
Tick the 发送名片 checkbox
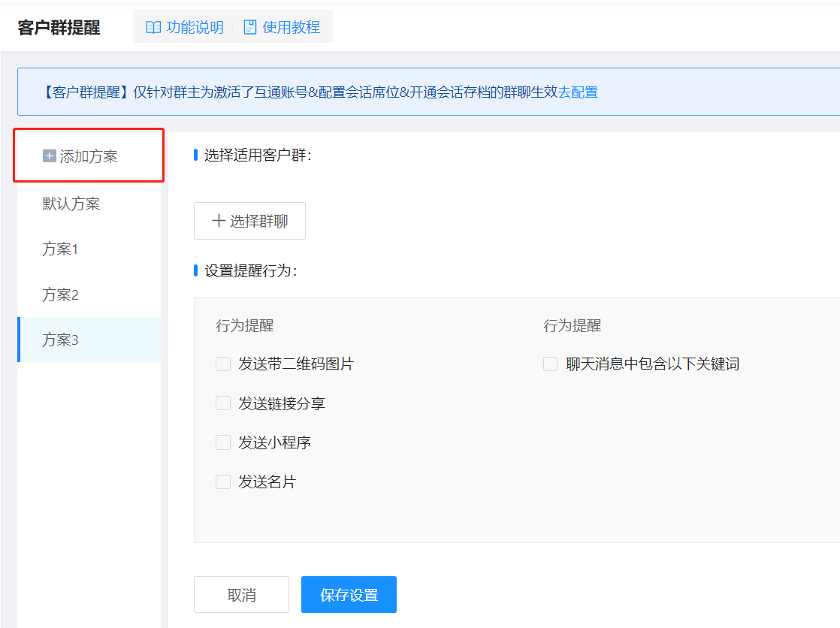coord(223,482)
